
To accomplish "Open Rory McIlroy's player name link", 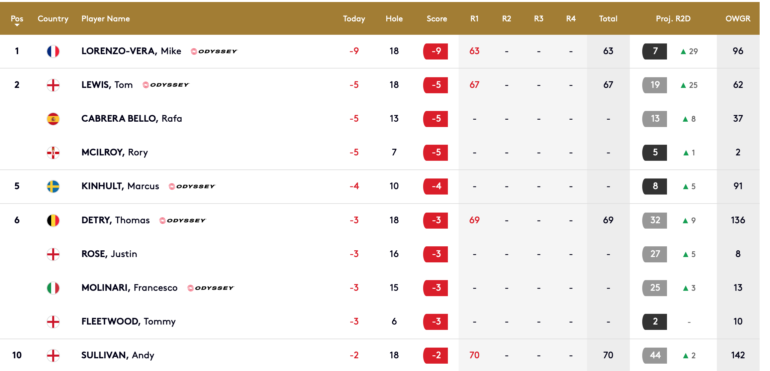I will 114,152.
